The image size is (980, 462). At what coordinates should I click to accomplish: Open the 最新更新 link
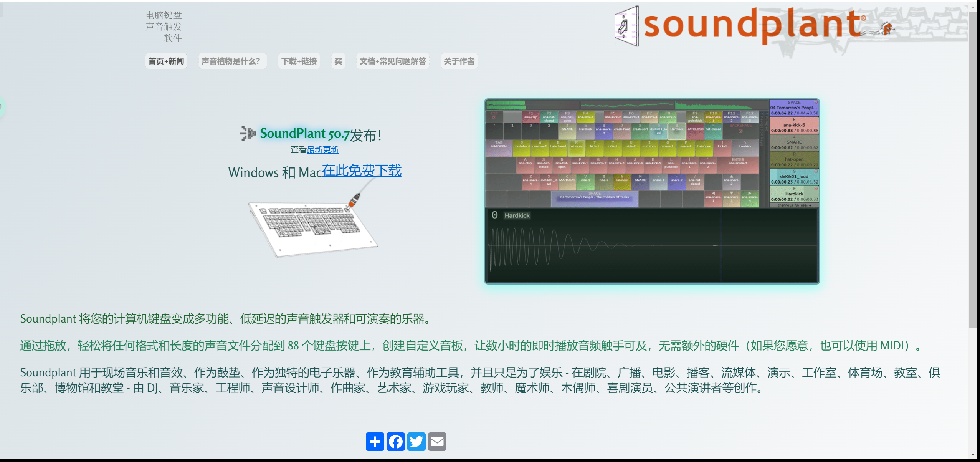point(322,150)
